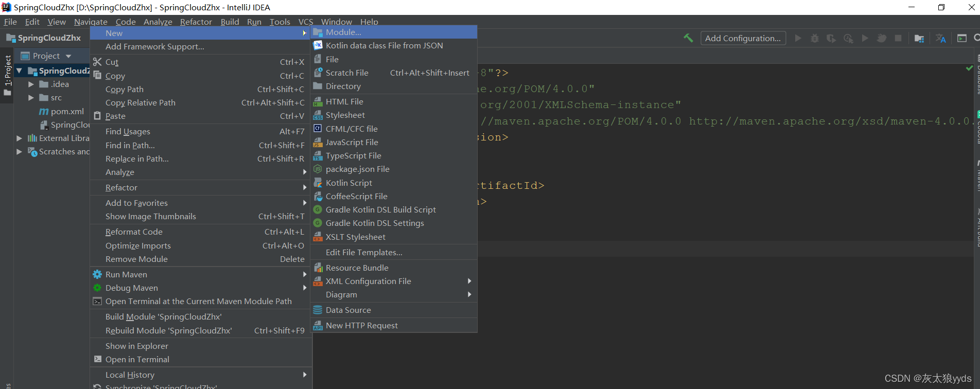This screenshot has width=980, height=389.
Task: Expand the Local History submenu arrow
Action: click(x=305, y=375)
